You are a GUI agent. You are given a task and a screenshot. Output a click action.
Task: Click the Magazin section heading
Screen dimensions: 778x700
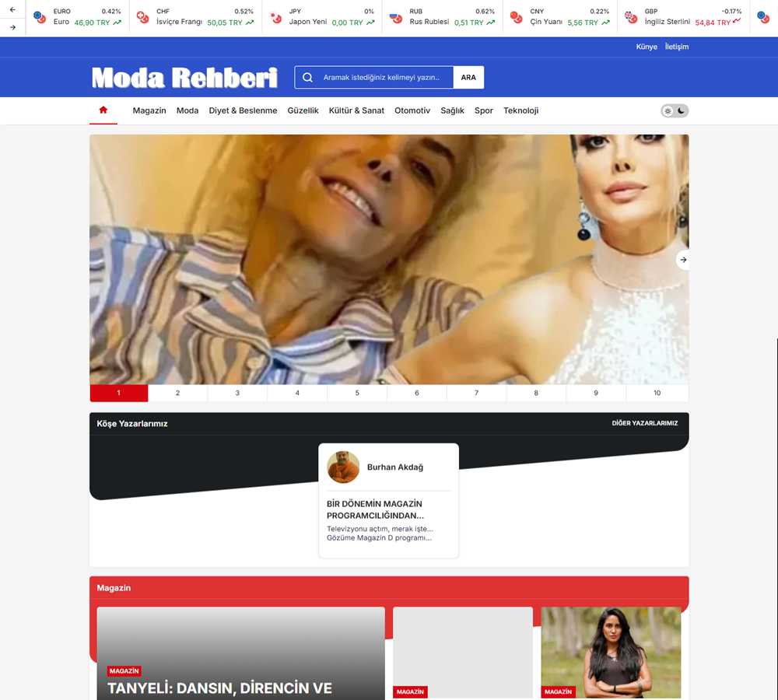[114, 588]
